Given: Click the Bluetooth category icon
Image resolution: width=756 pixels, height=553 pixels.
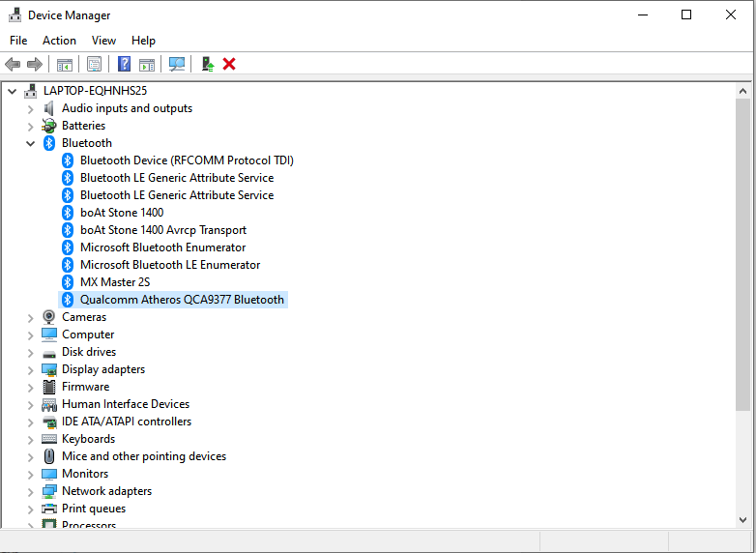Looking at the screenshot, I should 49,143.
